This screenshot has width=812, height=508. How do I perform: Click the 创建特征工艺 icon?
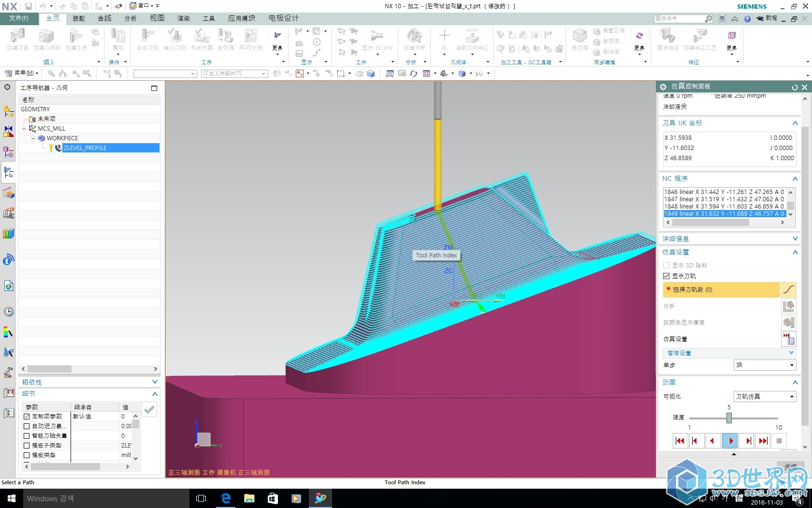pos(700,40)
